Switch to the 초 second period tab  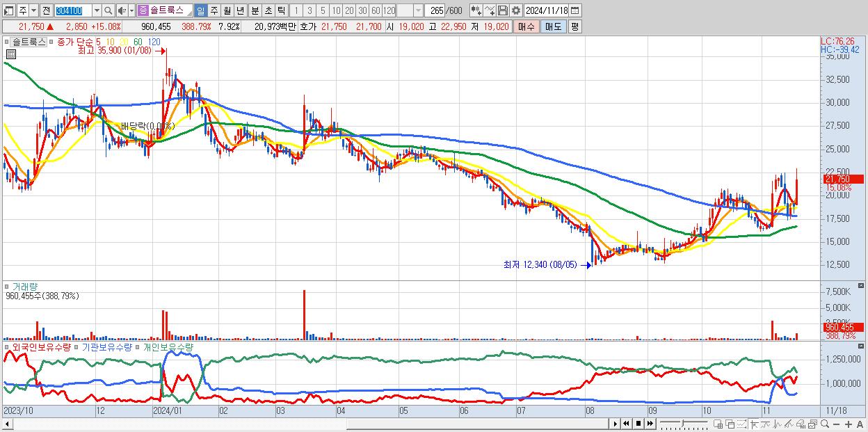[268, 10]
